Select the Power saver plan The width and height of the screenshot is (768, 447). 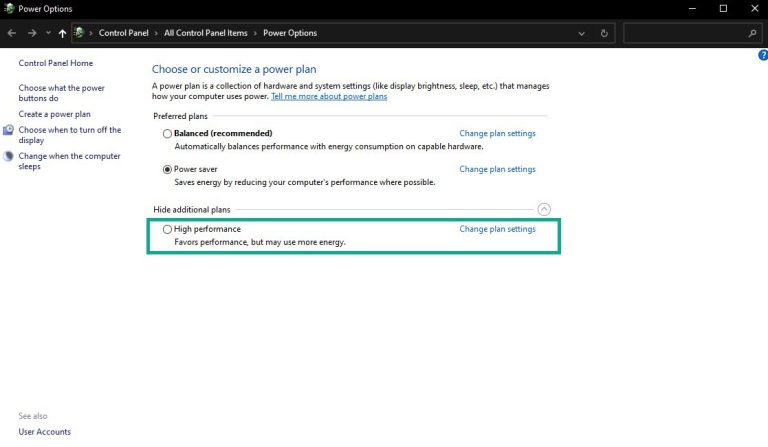tap(167, 169)
